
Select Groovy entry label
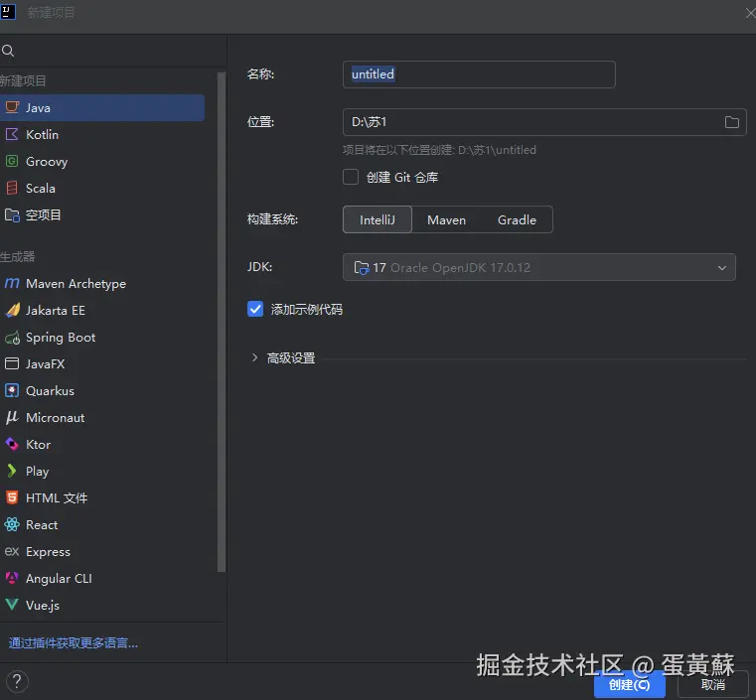pyautogui.click(x=47, y=162)
